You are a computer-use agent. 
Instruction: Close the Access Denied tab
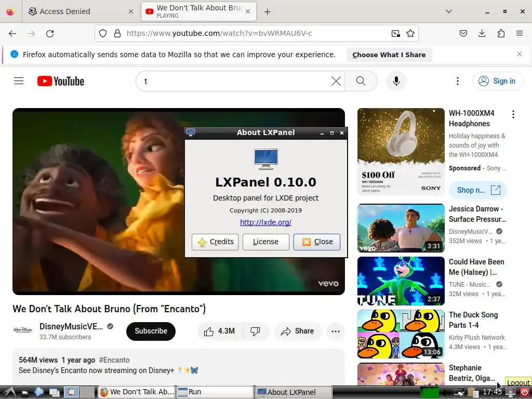click(131, 11)
